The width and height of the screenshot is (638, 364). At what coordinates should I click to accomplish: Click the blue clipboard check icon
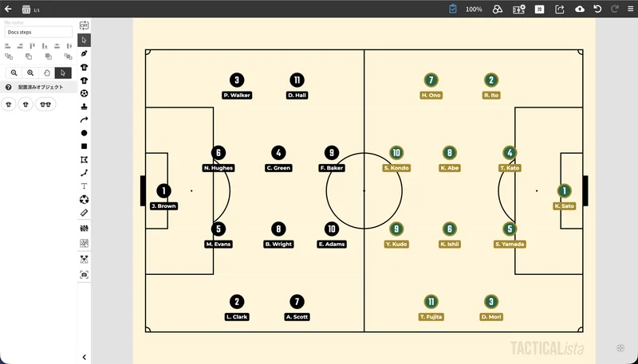pos(452,9)
